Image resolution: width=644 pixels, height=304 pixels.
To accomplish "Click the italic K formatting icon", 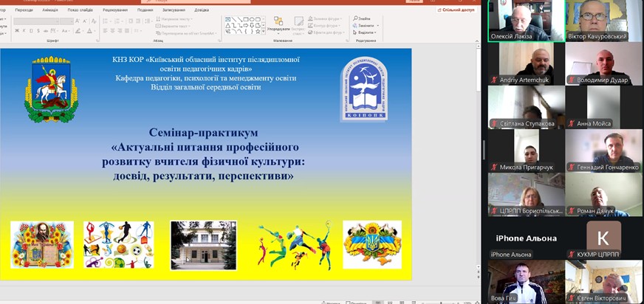I will point(23,30).
